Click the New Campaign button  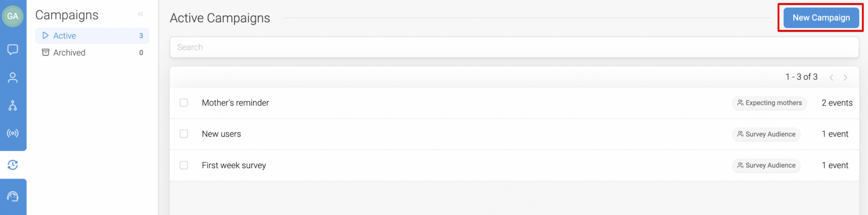(821, 18)
